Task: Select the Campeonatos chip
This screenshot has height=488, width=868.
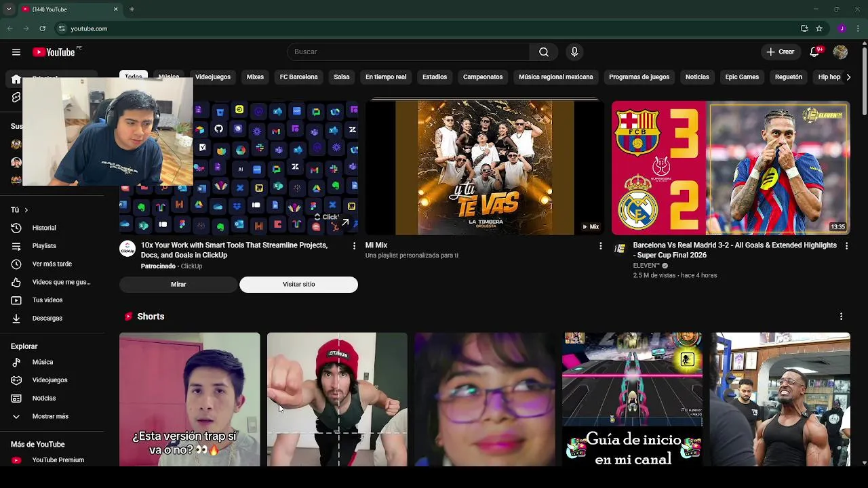Action: 483,77
